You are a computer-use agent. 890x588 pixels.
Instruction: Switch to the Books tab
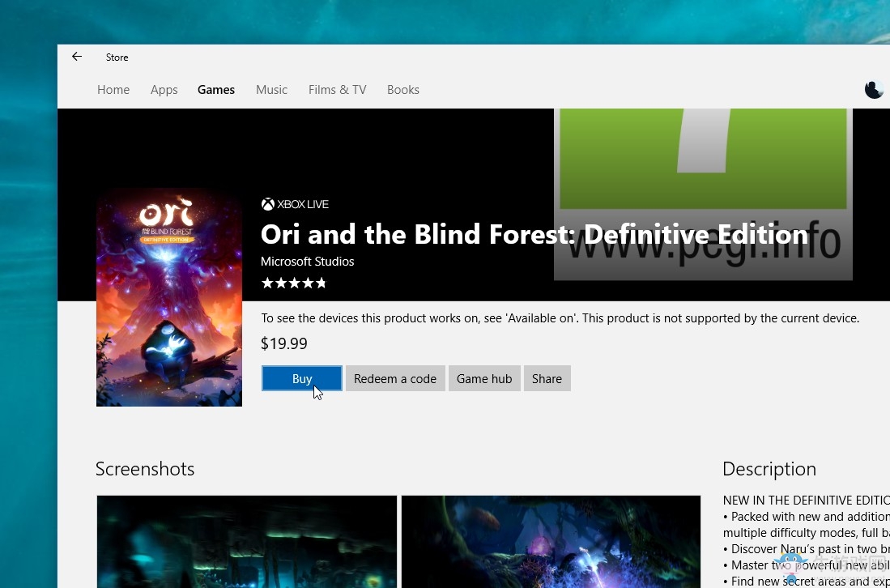(x=403, y=90)
